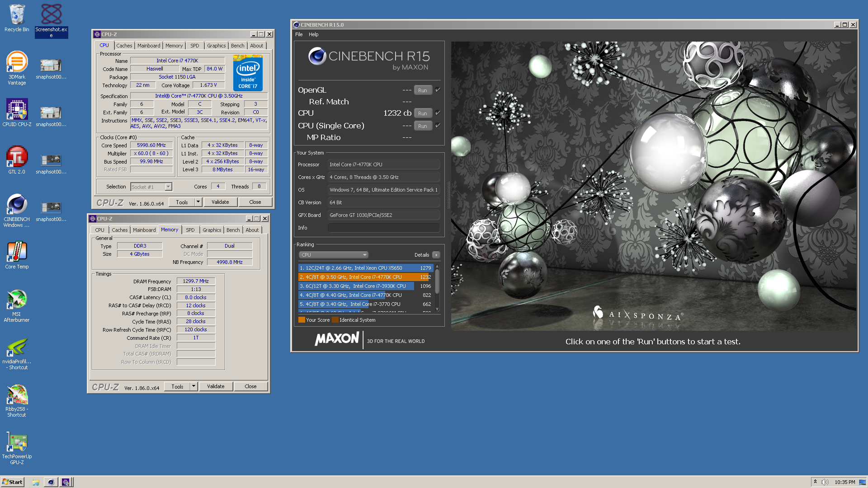Click the CPU-Z title bar icon in upper window
The width and height of the screenshot is (868, 488).
pyautogui.click(x=97, y=34)
